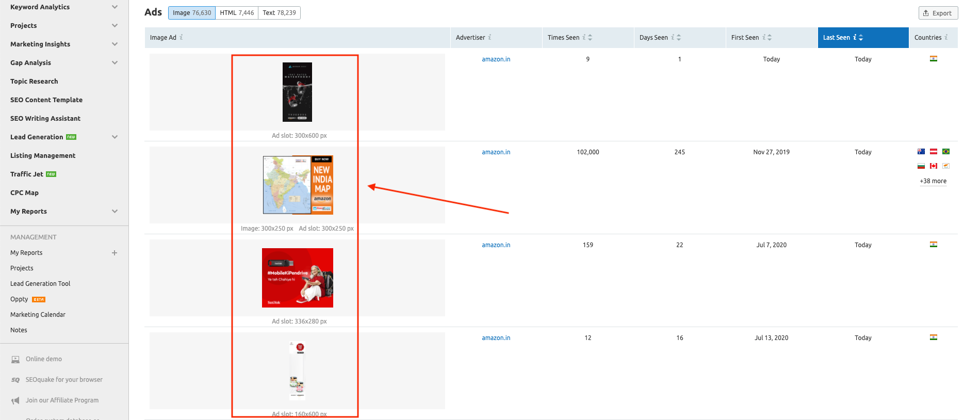Click Cyprus flag in India map row

pos(946,166)
